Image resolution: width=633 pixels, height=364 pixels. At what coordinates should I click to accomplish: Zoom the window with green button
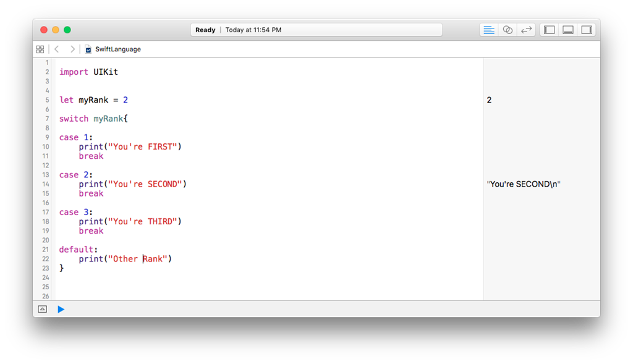(67, 30)
